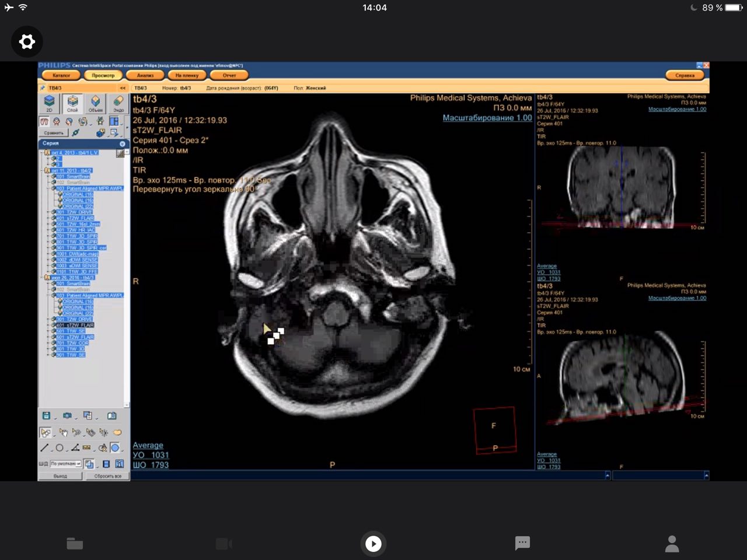
Task: Collapse the left panel with << button
Action: tap(123, 88)
